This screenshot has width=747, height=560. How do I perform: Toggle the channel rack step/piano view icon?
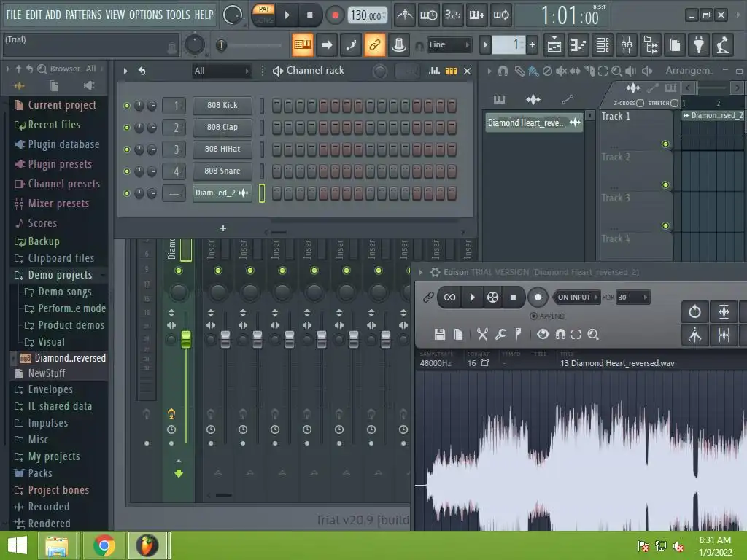click(451, 71)
